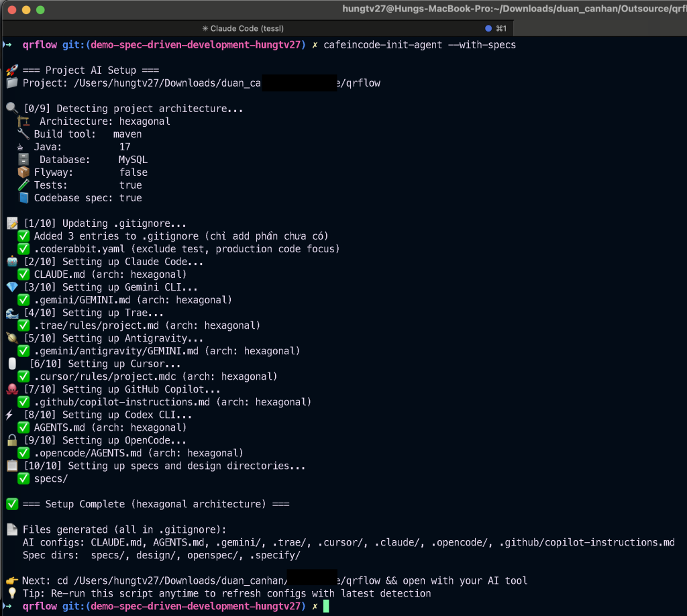Click the green checkmark before Setup Complete

(x=11, y=504)
